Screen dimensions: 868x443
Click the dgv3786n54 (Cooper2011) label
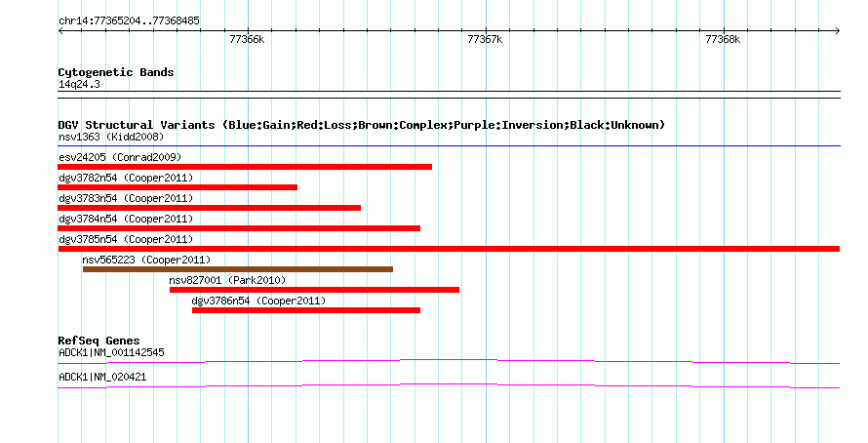258,301
